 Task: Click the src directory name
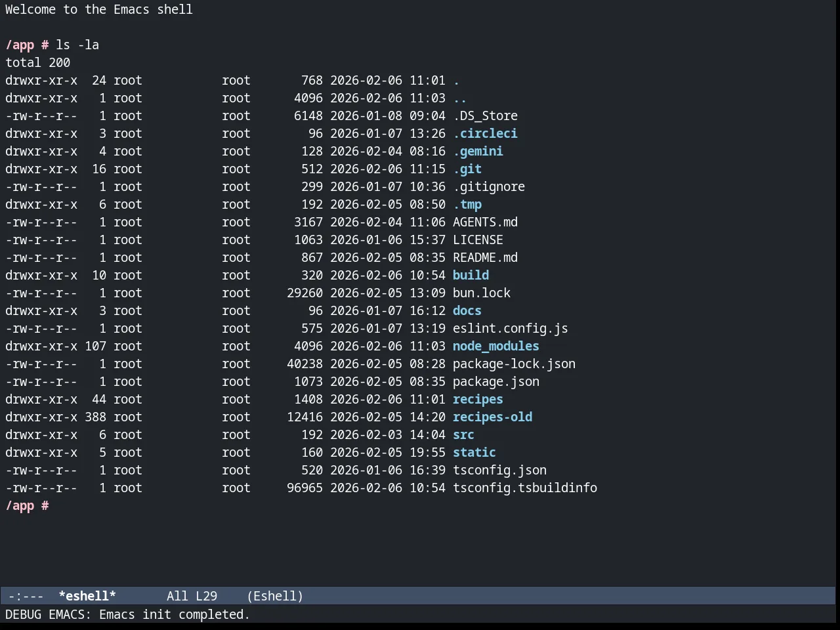click(463, 434)
